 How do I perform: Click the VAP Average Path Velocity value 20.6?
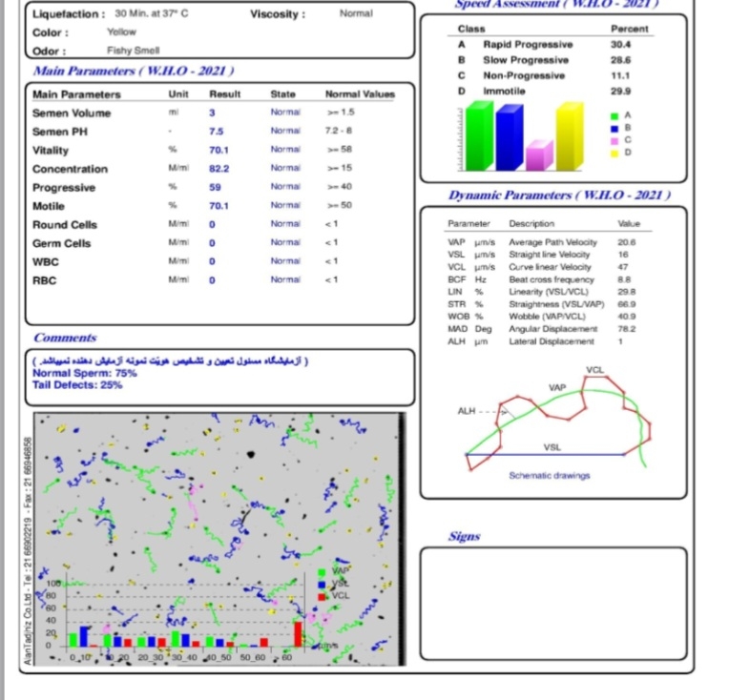(x=627, y=242)
